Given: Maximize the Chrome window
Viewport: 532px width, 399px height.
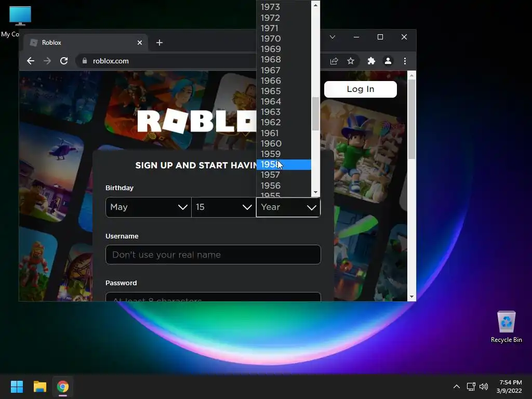Looking at the screenshot, I should click(380, 37).
